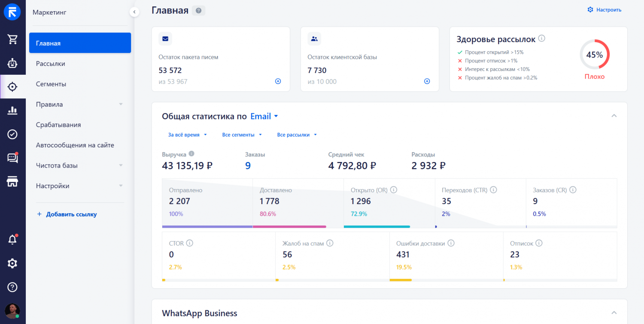Collapse the Маркетинг sidebar panel
Image resolution: width=644 pixels, height=324 pixels.
[x=134, y=12]
